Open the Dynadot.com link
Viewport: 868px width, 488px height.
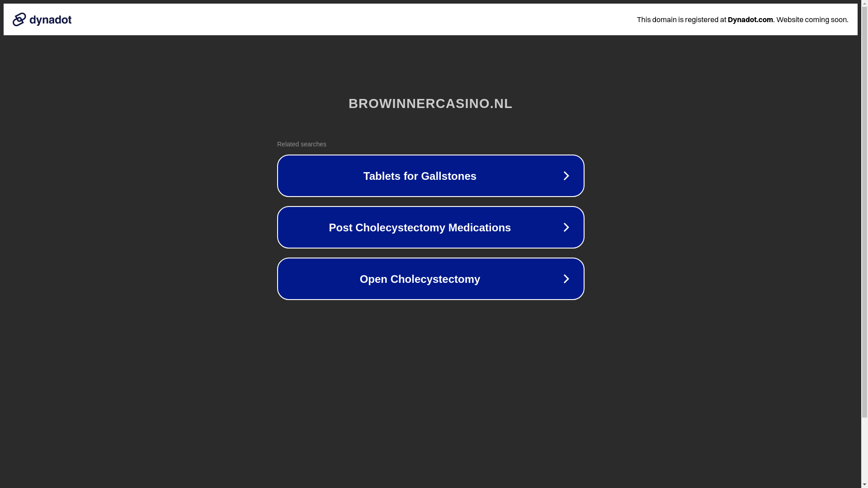point(750,19)
